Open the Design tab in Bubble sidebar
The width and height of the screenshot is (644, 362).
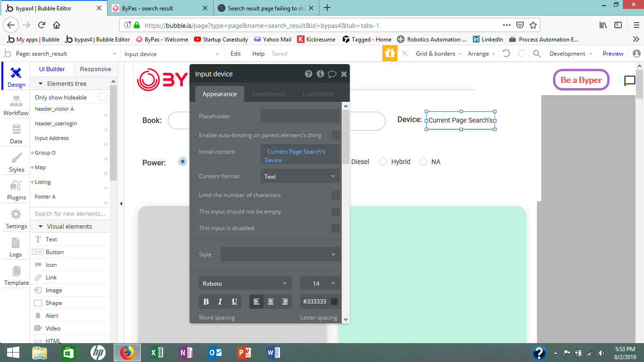pyautogui.click(x=16, y=77)
